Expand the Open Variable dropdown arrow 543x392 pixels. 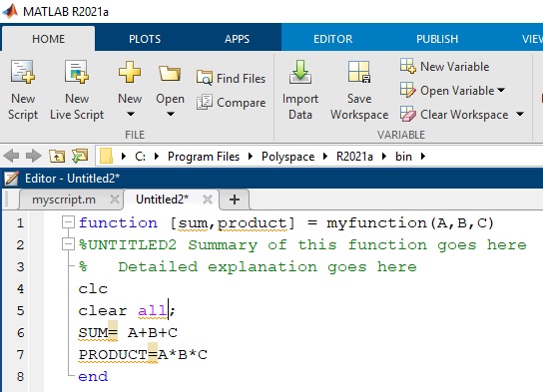(x=501, y=90)
